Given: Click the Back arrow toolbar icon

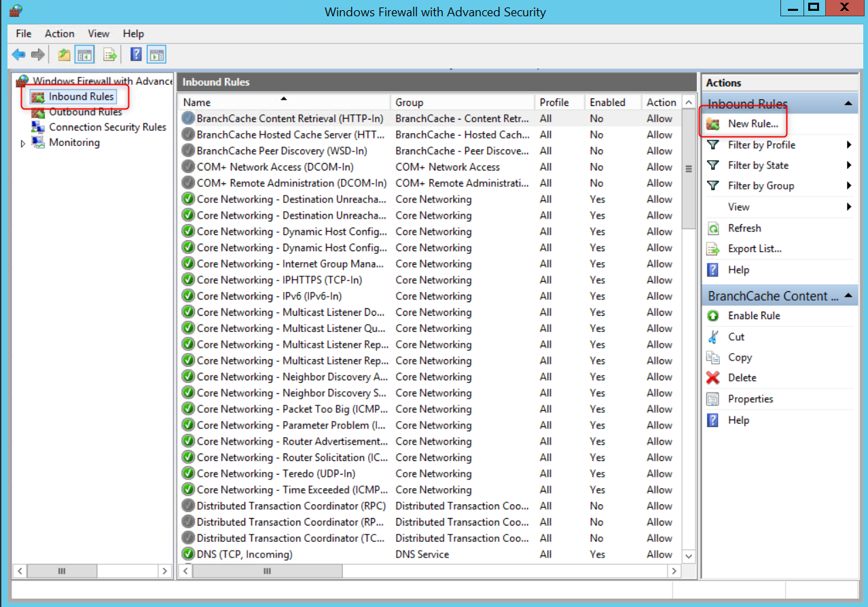Looking at the screenshot, I should 18,55.
